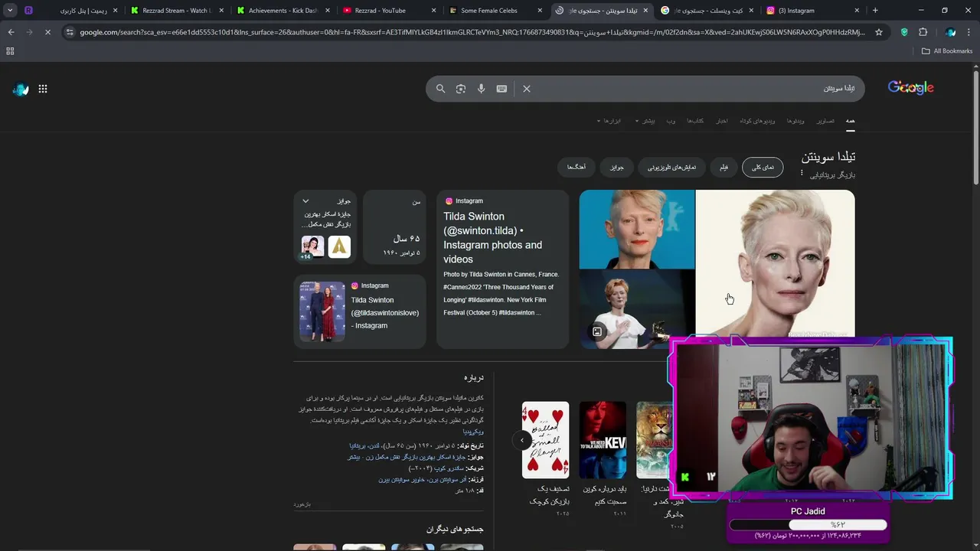Select the فیلم chip
Image resolution: width=980 pixels, height=551 pixels.
pyautogui.click(x=724, y=167)
